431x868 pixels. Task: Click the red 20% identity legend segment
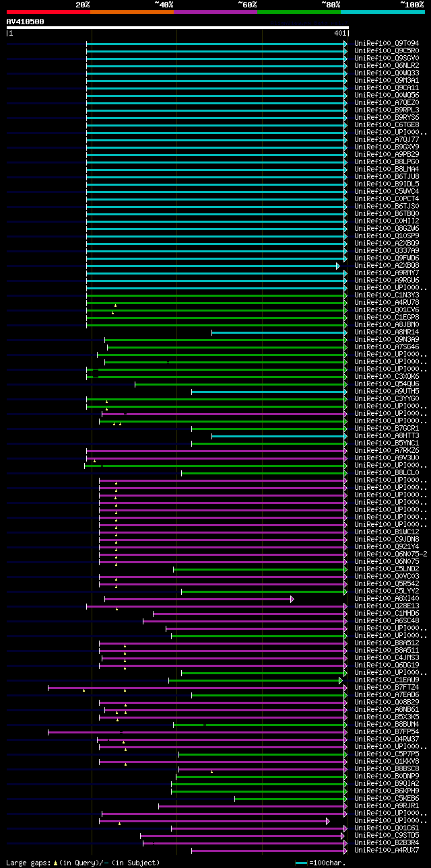(48, 12)
